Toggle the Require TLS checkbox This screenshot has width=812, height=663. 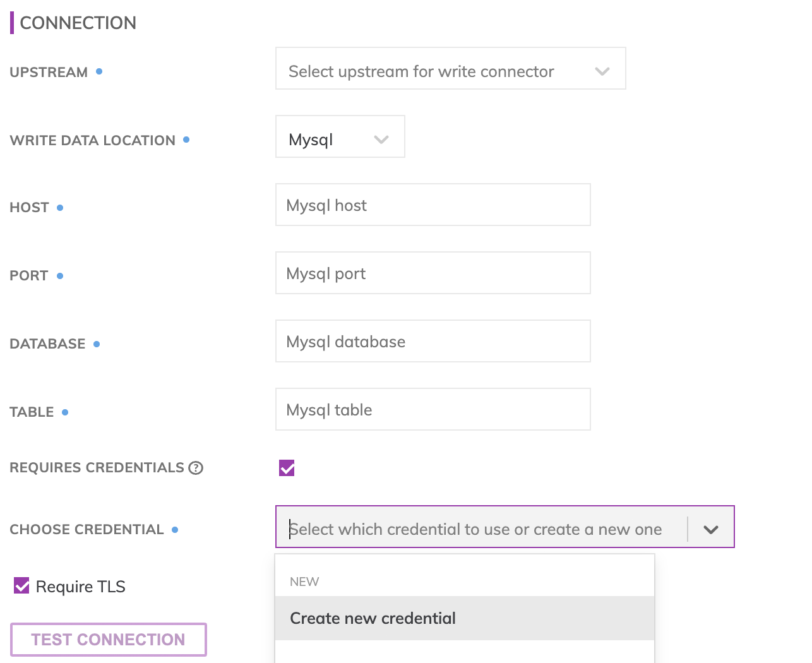pos(21,586)
